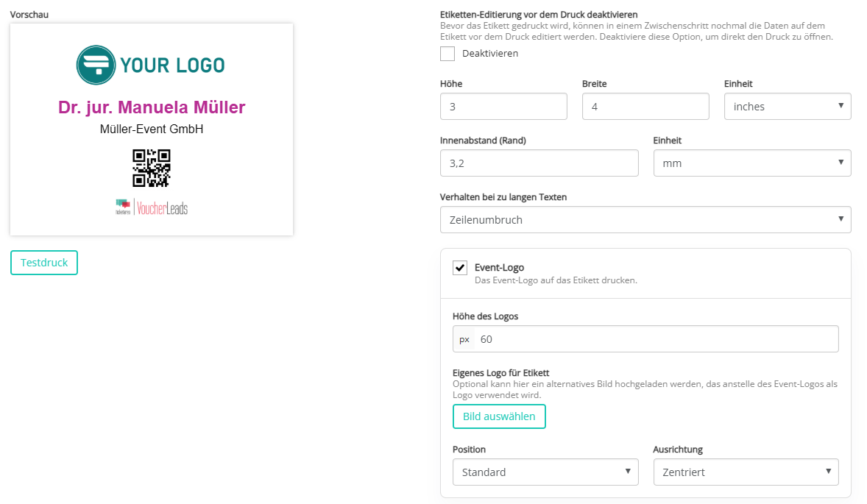Click the Innenabstand (Rand) input field
Image resolution: width=867 pixels, height=504 pixels.
[539, 163]
